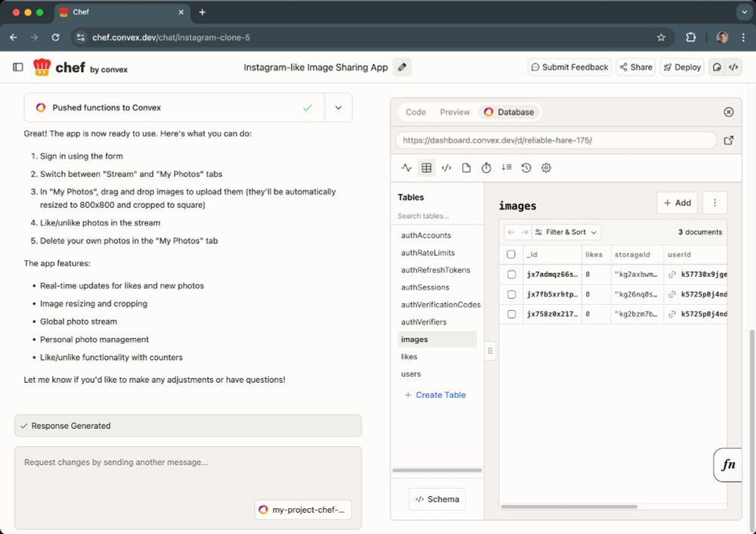This screenshot has width=756, height=534.
Task: Open the Logs list icon in dashboard toolbar
Action: coord(507,167)
